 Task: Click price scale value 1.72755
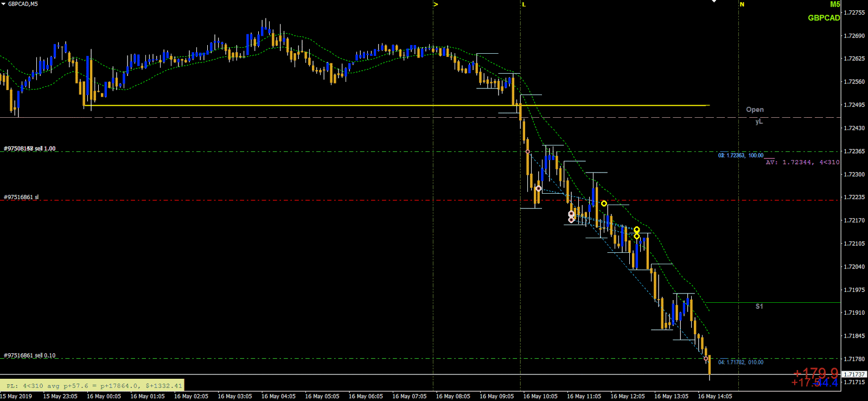[854, 12]
